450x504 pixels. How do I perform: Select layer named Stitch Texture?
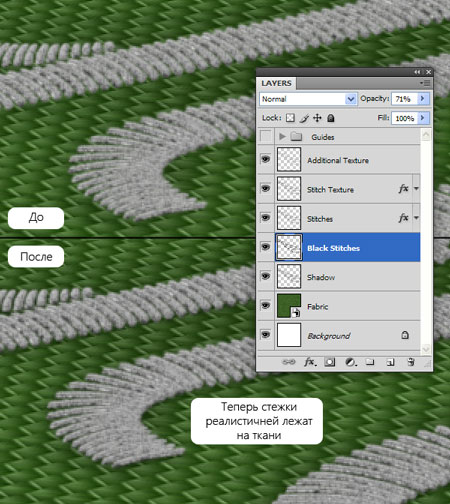(330, 190)
